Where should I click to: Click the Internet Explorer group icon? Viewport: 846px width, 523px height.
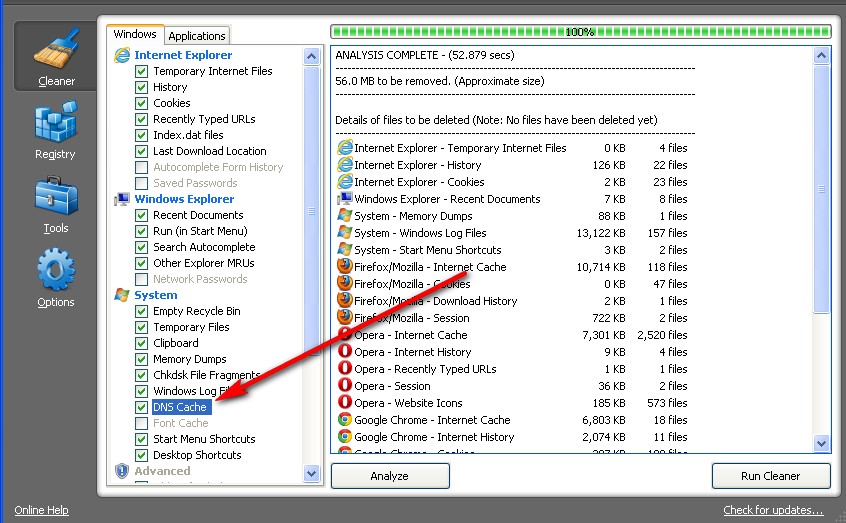coord(122,55)
